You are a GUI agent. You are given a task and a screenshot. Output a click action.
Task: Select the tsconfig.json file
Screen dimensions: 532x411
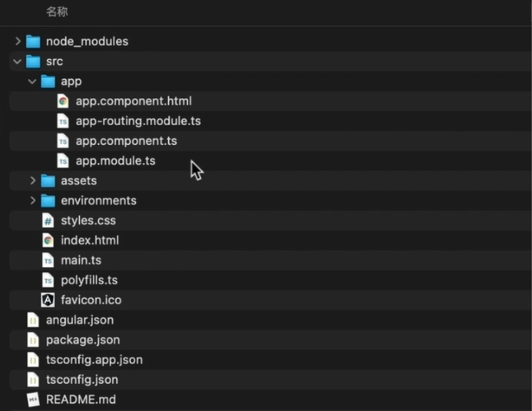tap(82, 379)
